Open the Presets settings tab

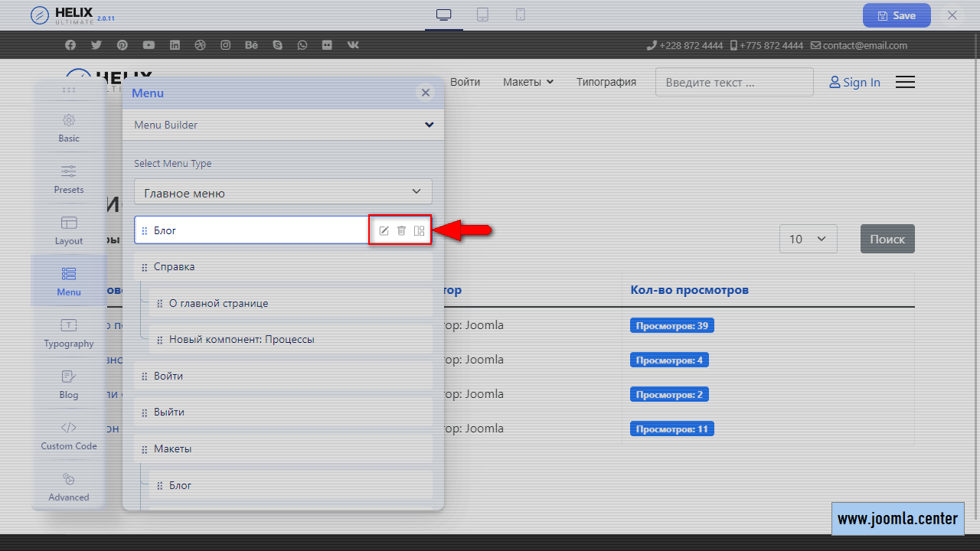click(x=69, y=179)
